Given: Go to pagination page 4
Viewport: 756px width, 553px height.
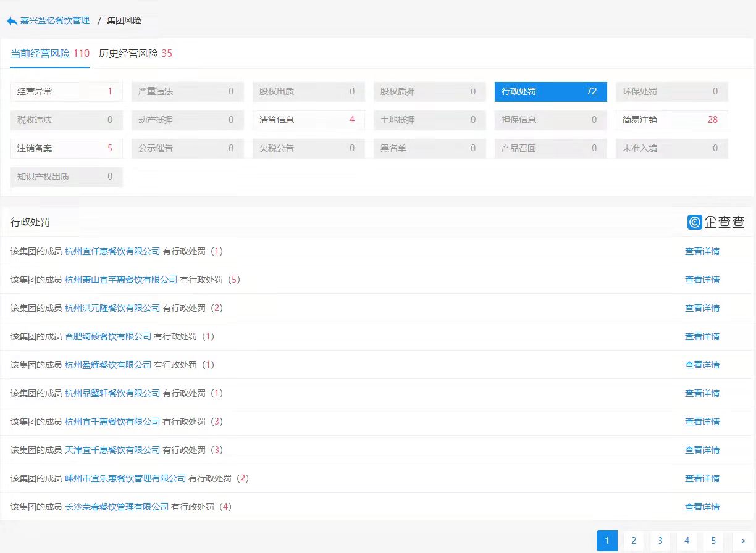Looking at the screenshot, I should click(x=687, y=541).
